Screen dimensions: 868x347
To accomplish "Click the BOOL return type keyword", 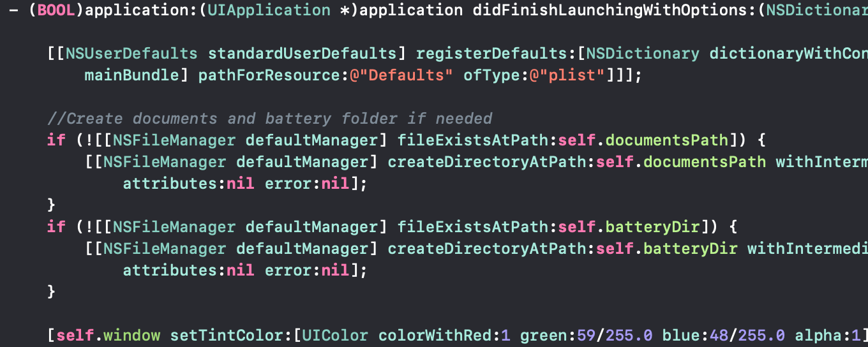I will pyautogui.click(x=57, y=11).
